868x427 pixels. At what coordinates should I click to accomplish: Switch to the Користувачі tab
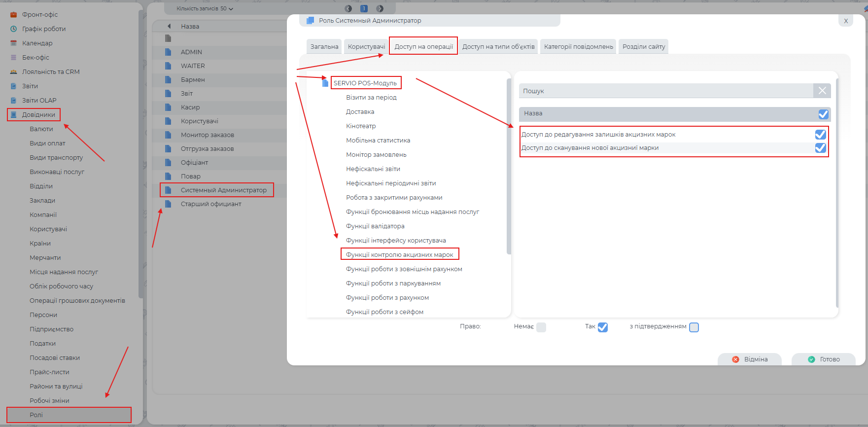[x=366, y=47]
